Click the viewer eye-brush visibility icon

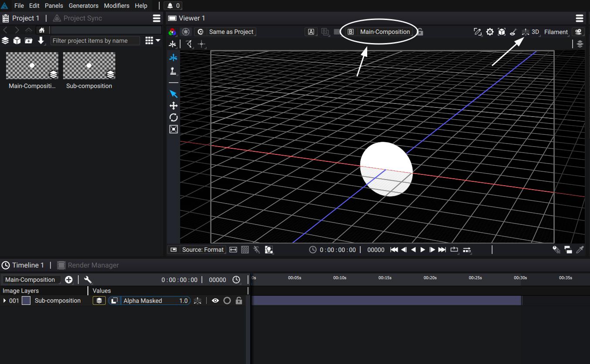[x=513, y=32]
